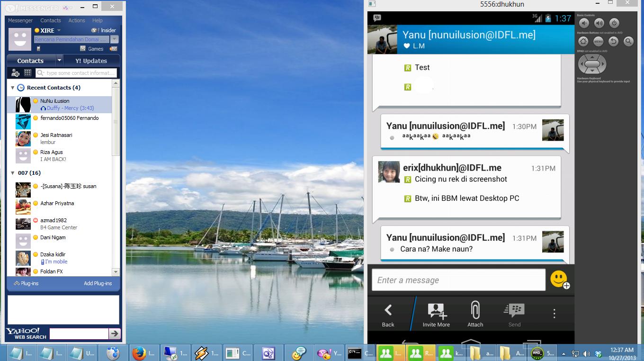The height and width of the screenshot is (361, 644).
Task: Click the clock showing 12:37 AM
Action: point(622,350)
